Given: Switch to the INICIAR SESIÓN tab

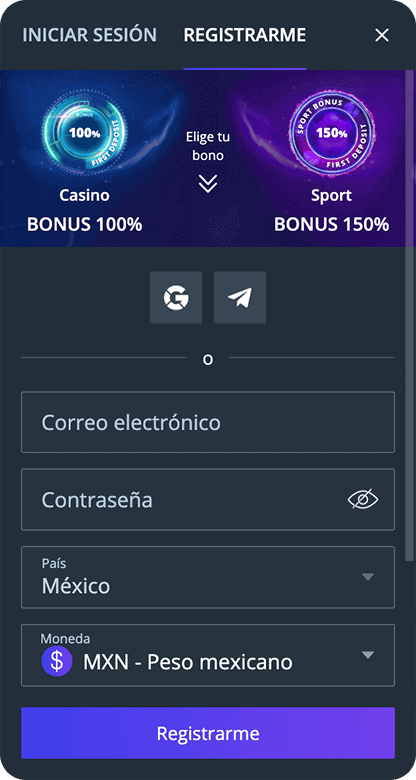Looking at the screenshot, I should (90, 35).
